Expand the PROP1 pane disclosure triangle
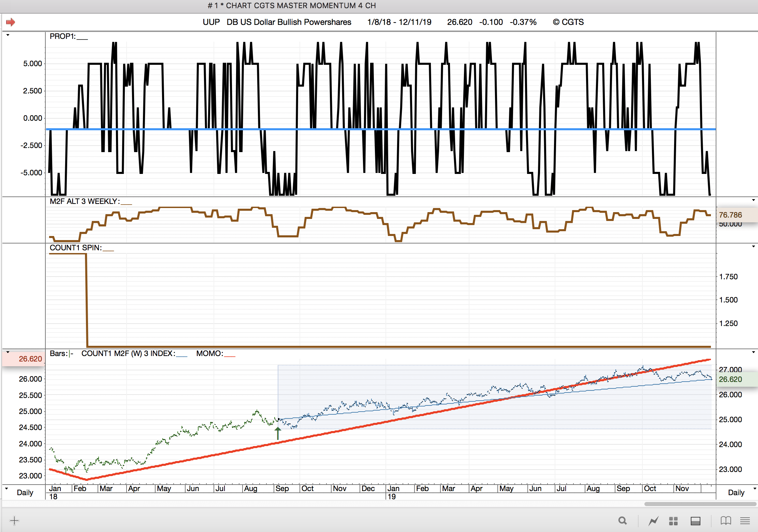Screen dimensions: 758x532 coord(8,35)
